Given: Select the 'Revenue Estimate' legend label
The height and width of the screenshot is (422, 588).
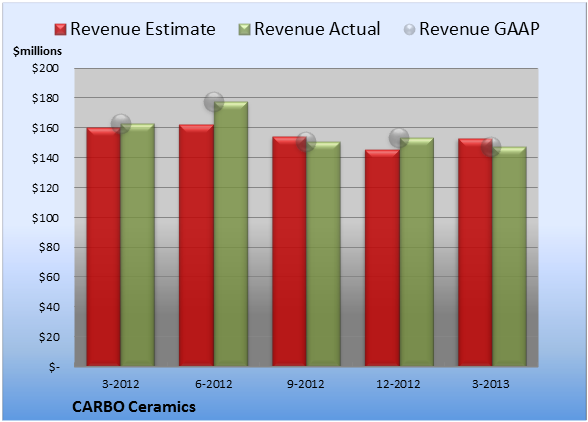Looking at the screenshot, I should (x=143, y=29).
